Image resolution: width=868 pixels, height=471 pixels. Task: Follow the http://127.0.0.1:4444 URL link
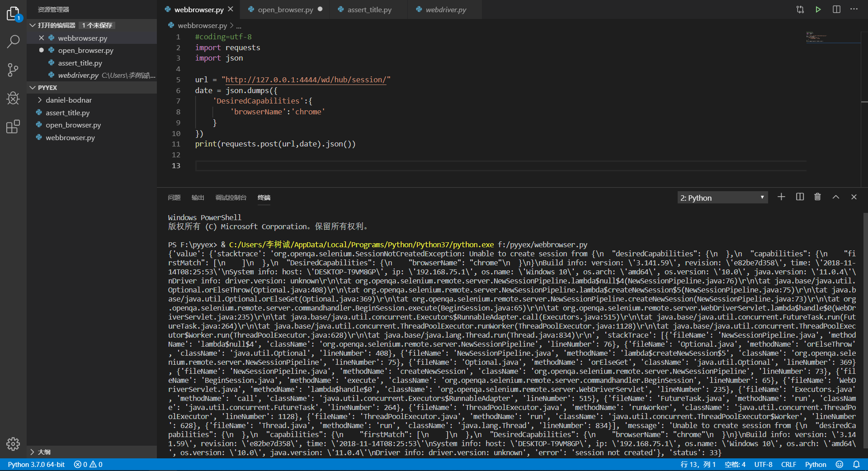pos(306,80)
